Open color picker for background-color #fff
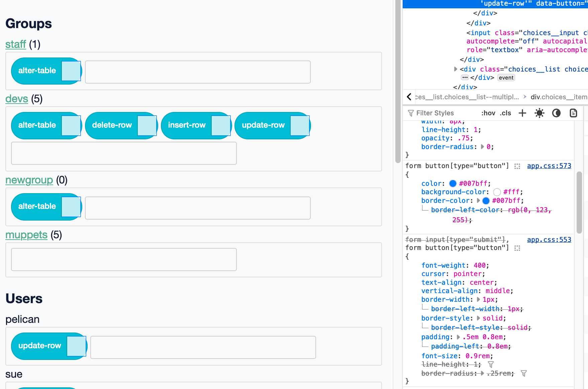The image size is (588, 389). tap(497, 192)
